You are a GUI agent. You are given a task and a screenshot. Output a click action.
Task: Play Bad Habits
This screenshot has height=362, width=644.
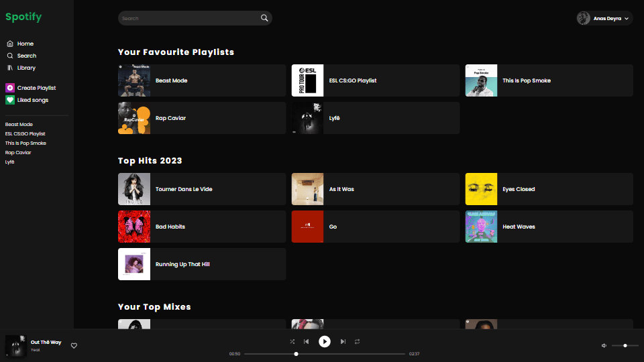pyautogui.click(x=202, y=227)
